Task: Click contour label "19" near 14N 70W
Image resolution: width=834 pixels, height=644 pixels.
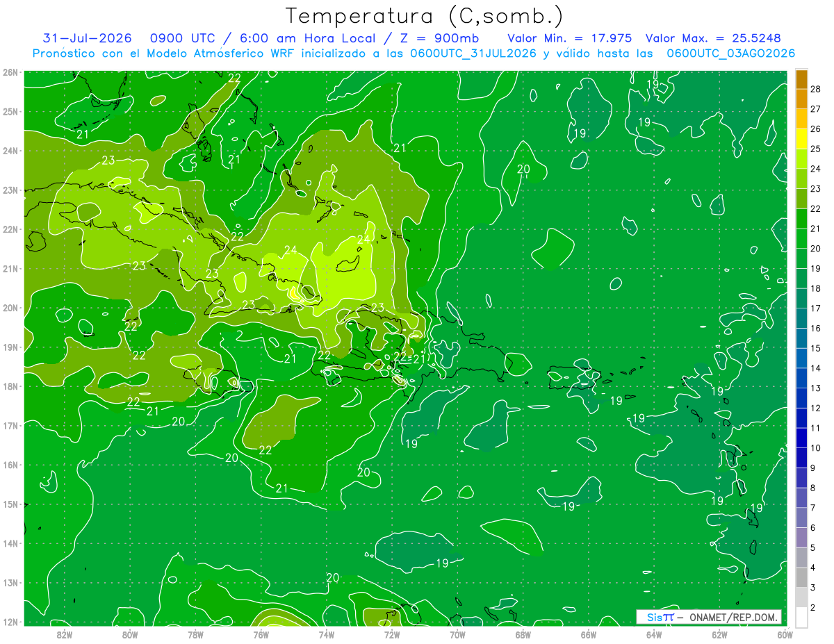Action: (442, 563)
